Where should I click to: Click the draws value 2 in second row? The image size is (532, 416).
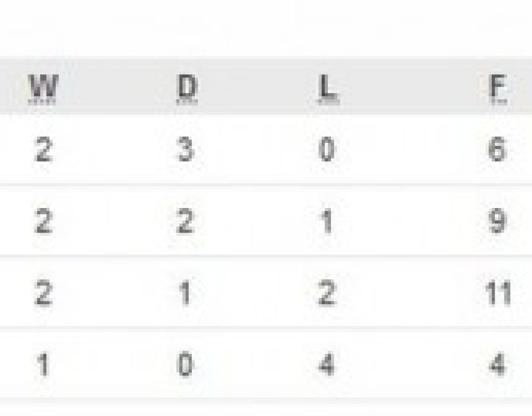(187, 222)
